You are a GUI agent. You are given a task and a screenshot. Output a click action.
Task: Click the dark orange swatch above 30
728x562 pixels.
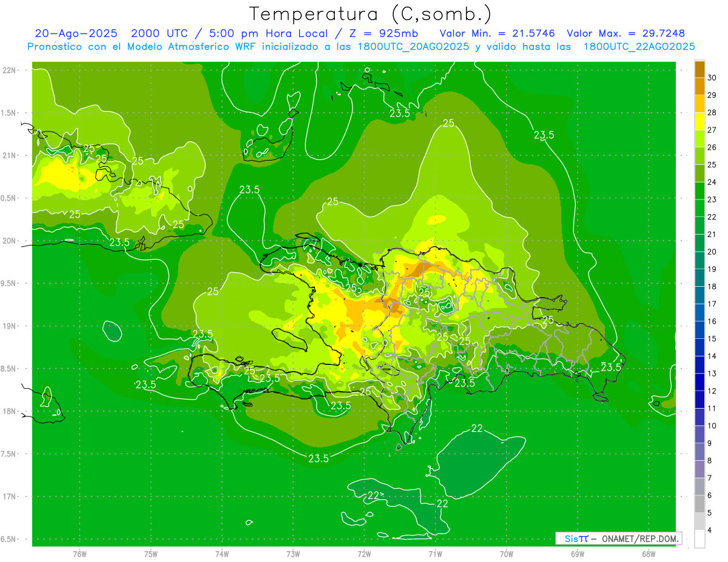699,69
